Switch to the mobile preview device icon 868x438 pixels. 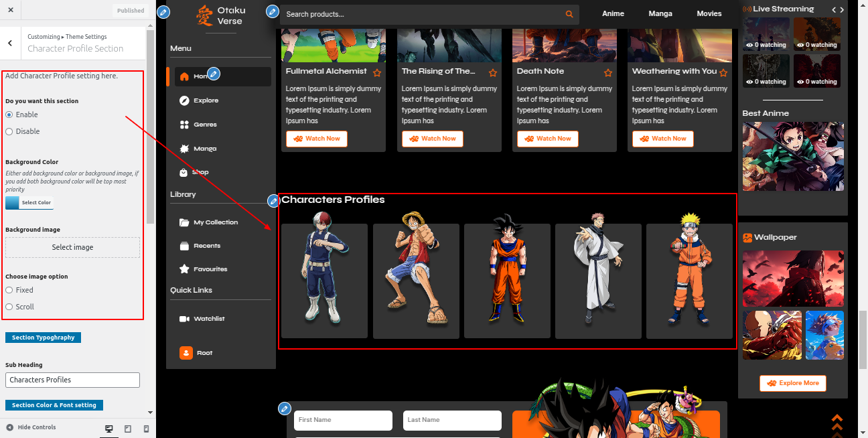coord(146,428)
